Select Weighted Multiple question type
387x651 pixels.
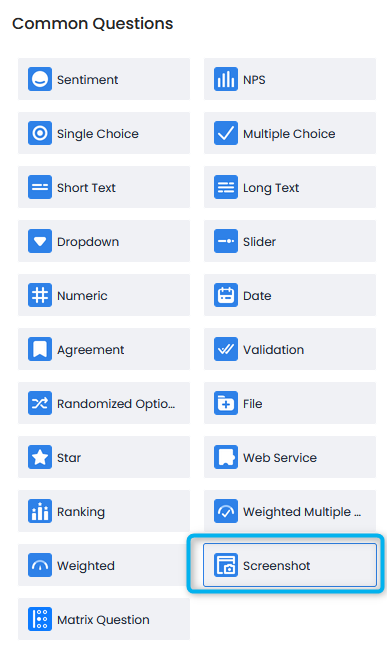(x=290, y=511)
